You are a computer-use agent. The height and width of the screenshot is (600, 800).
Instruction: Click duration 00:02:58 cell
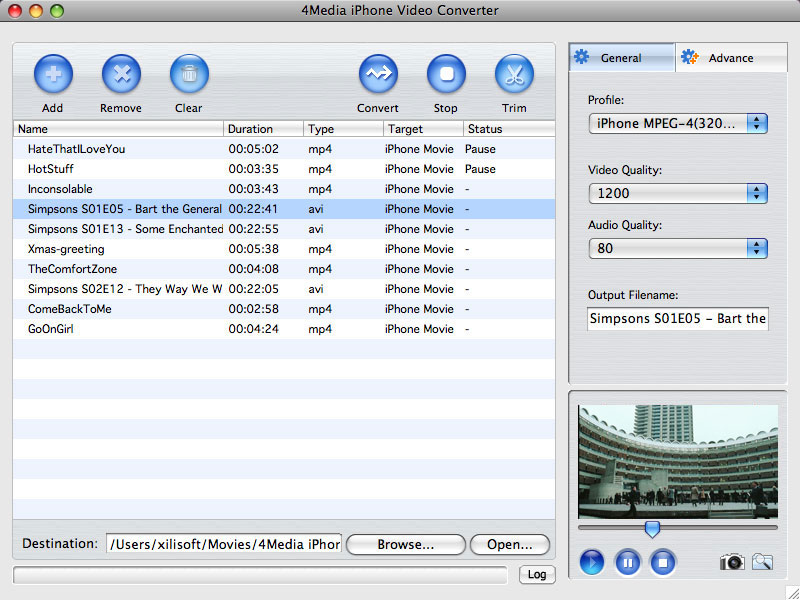coord(254,309)
